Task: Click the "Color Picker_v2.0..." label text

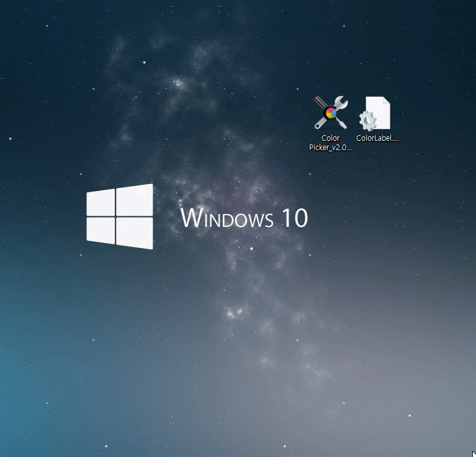Action: coord(330,143)
